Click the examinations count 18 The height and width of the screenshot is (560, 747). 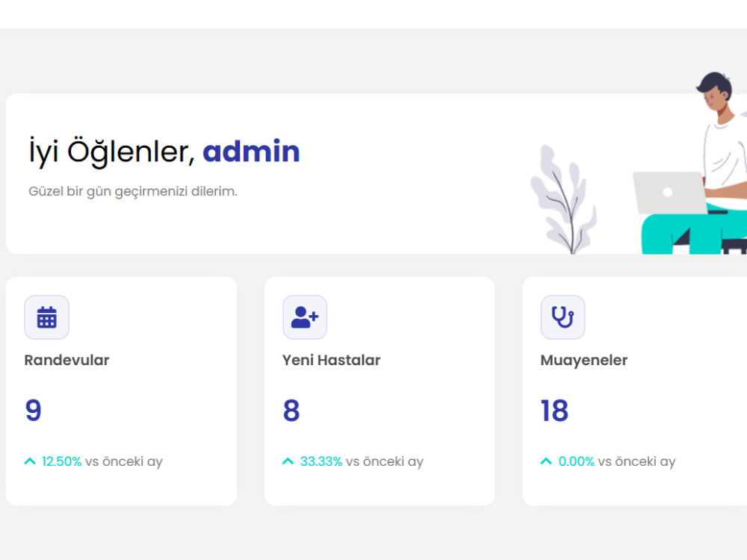(554, 411)
